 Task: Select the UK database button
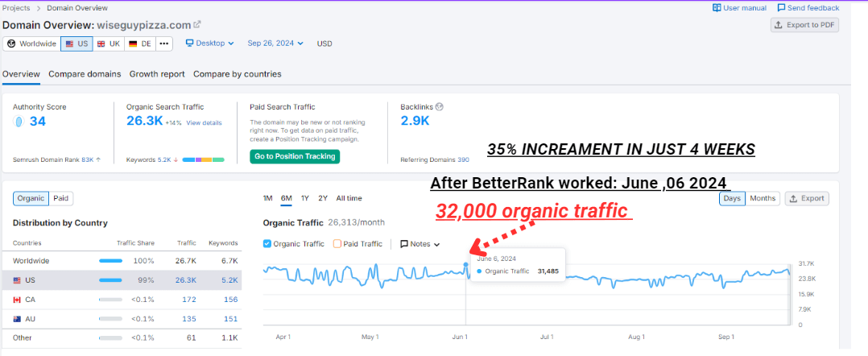coord(109,43)
